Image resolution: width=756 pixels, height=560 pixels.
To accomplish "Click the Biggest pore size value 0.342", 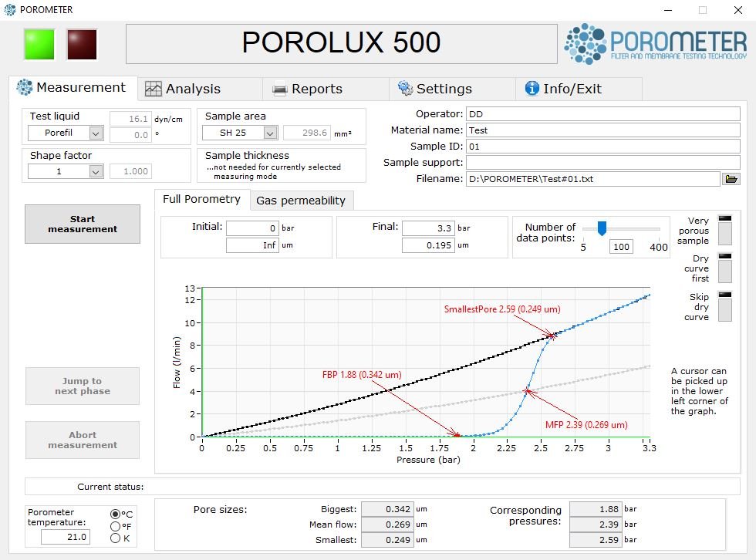I will tap(387, 509).
